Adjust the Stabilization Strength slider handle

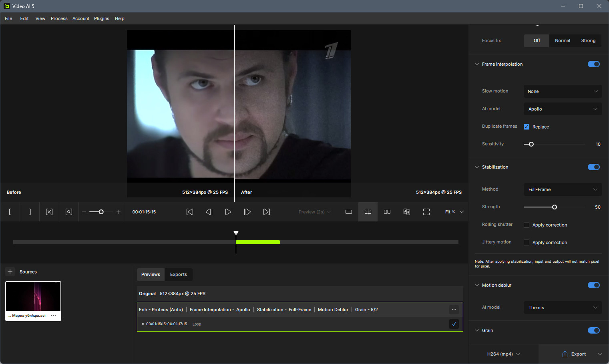tap(555, 207)
